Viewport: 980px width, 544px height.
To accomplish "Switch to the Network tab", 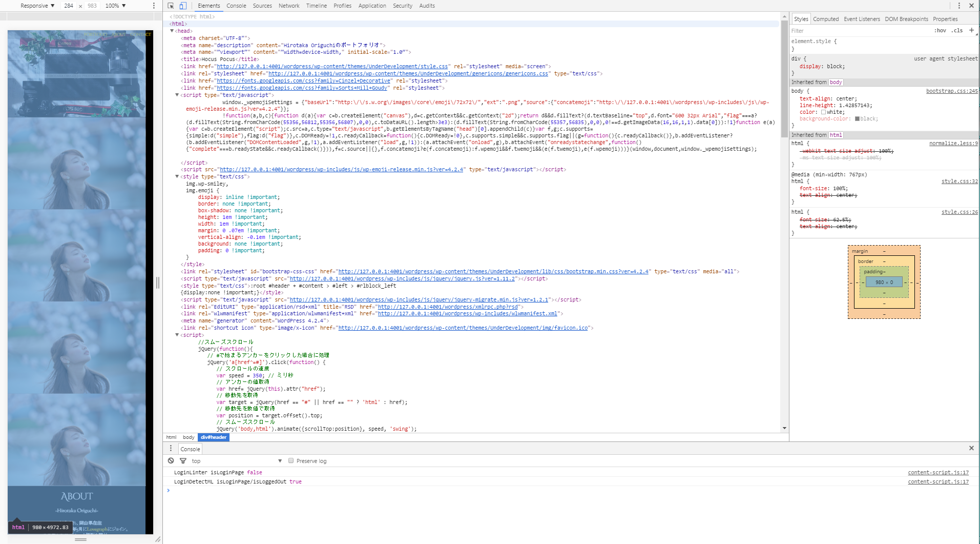I will (289, 6).
